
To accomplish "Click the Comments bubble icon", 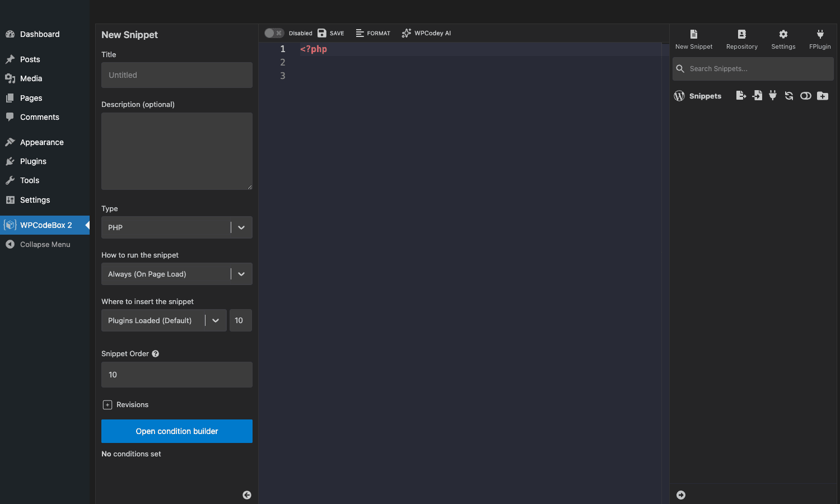I will pos(10,117).
